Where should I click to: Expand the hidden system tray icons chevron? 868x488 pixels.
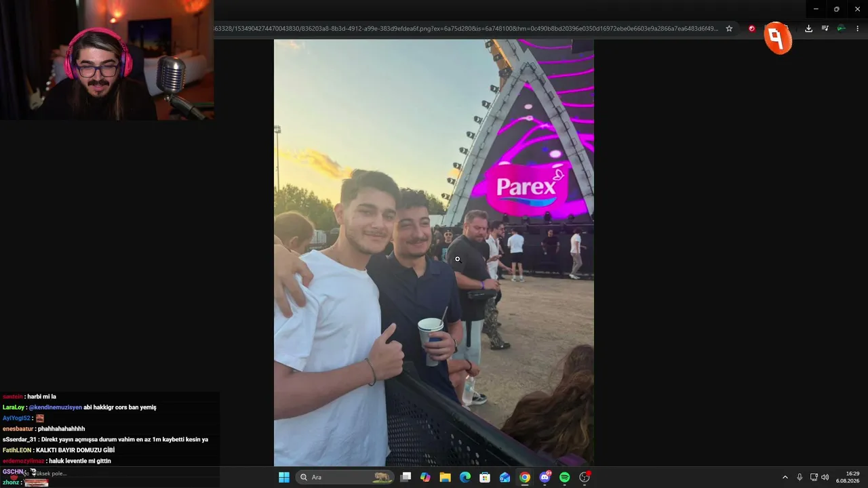pyautogui.click(x=785, y=477)
